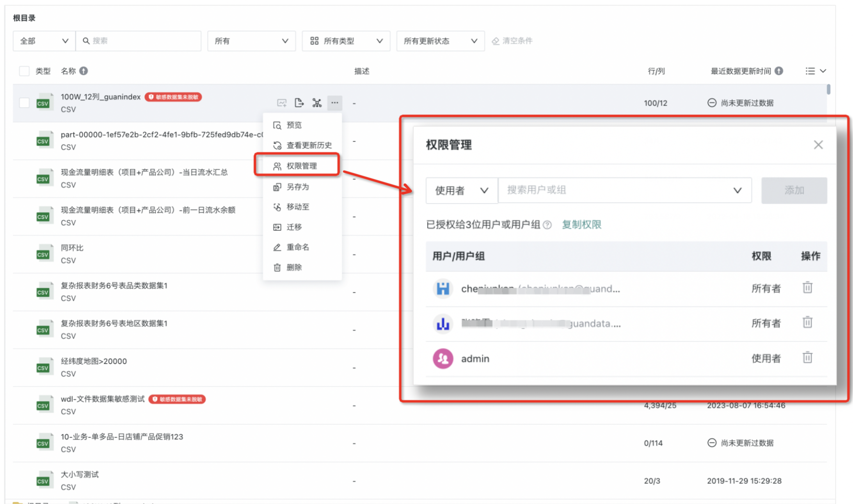
Task: Click the info icon next to 最近数据更新时间
Action: (779, 71)
